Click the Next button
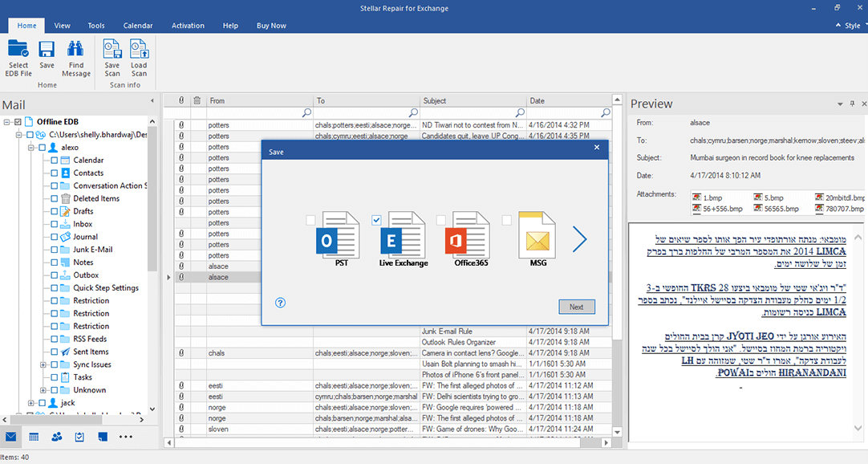The height and width of the screenshot is (464, 868). (x=576, y=307)
